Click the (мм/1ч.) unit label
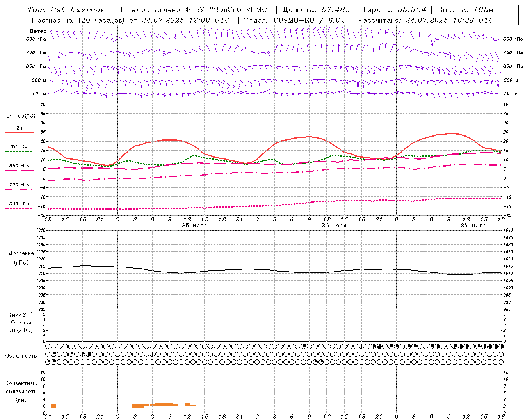Screen dimensions: 525x420 tap(21, 330)
